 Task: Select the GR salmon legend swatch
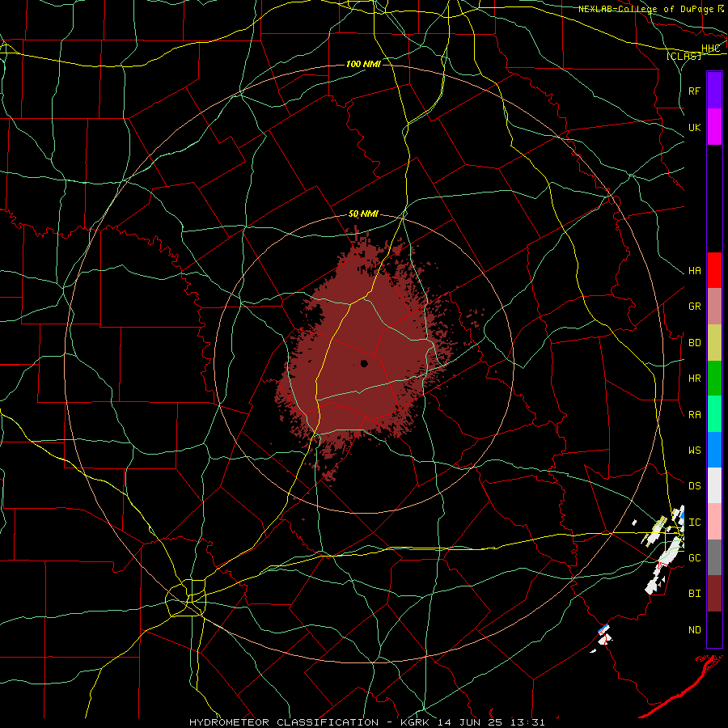(714, 307)
